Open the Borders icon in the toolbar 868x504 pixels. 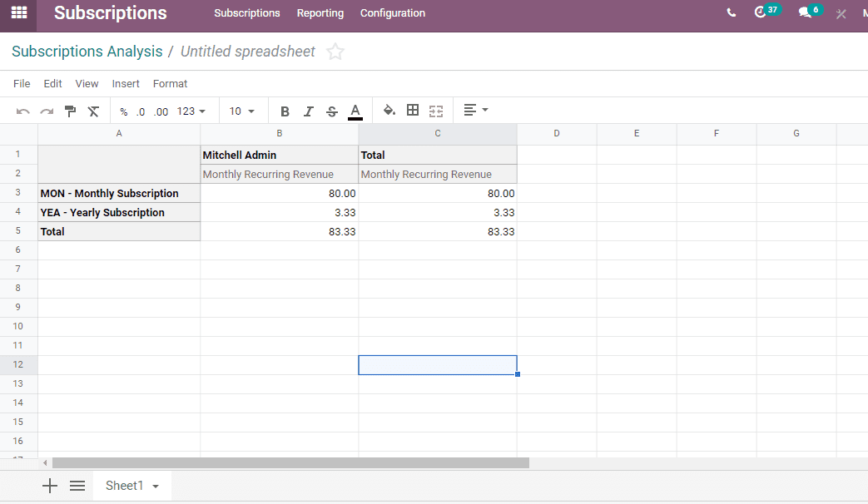pyautogui.click(x=413, y=110)
